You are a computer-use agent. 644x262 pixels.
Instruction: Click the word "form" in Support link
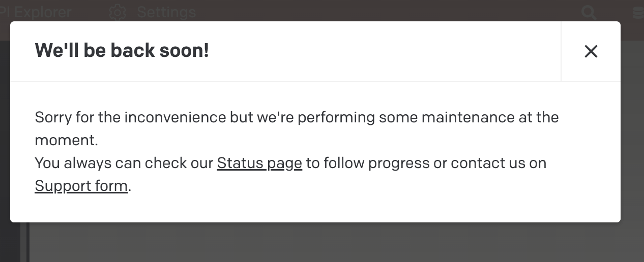(111, 186)
